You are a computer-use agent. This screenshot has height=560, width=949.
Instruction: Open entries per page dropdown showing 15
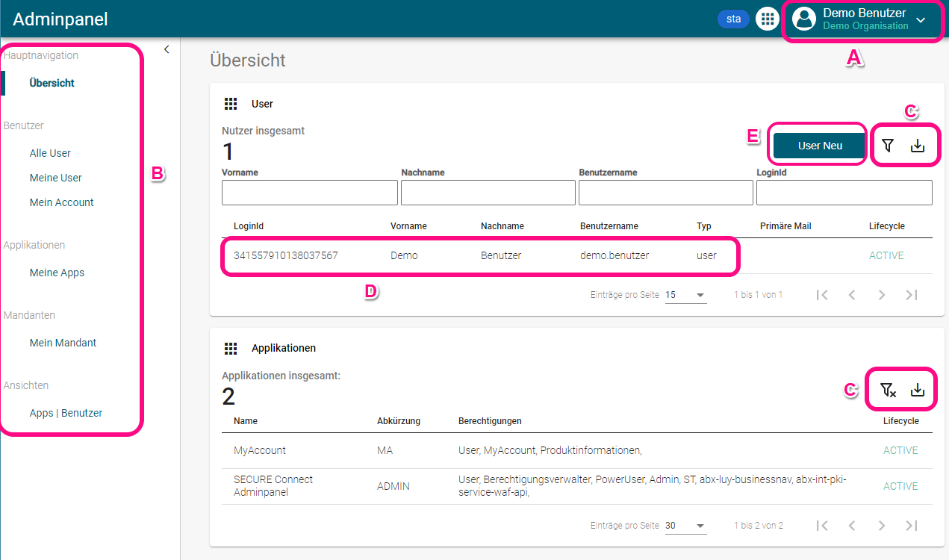(x=685, y=295)
